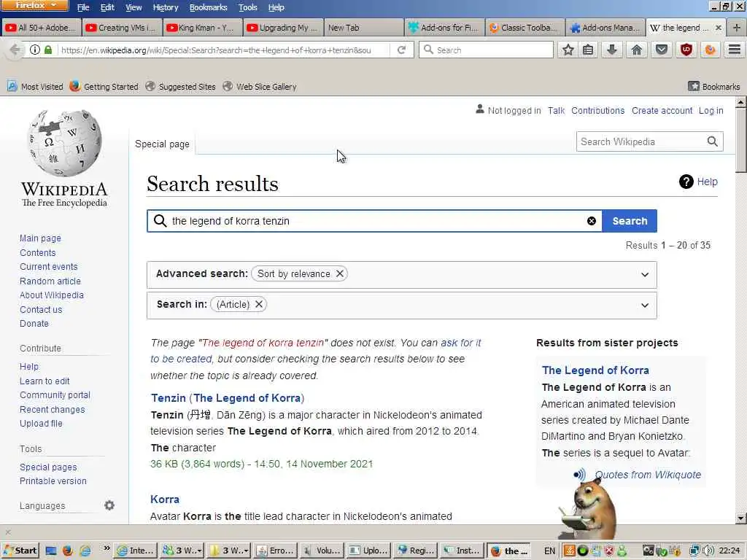This screenshot has height=560, width=747.
Task: Click the page vertical scrollbar thumb
Action: click(740, 141)
